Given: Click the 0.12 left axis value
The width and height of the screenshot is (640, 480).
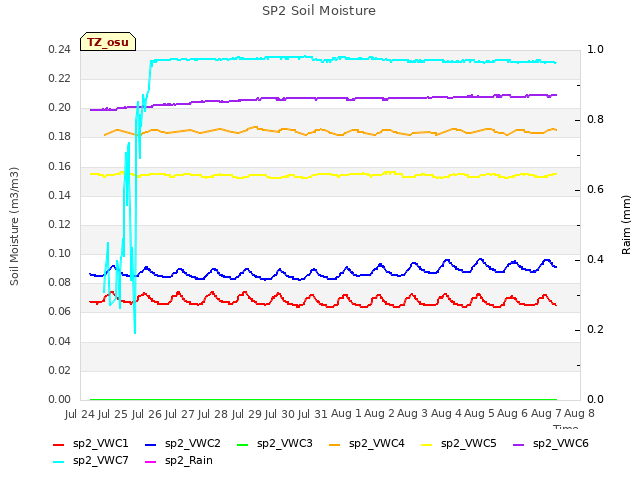Looking at the screenshot, I should coord(60,224).
